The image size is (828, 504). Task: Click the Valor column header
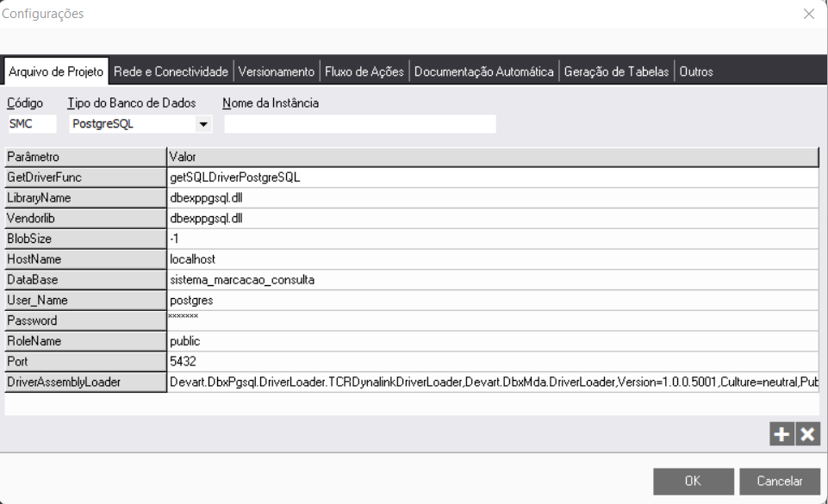coord(491,157)
